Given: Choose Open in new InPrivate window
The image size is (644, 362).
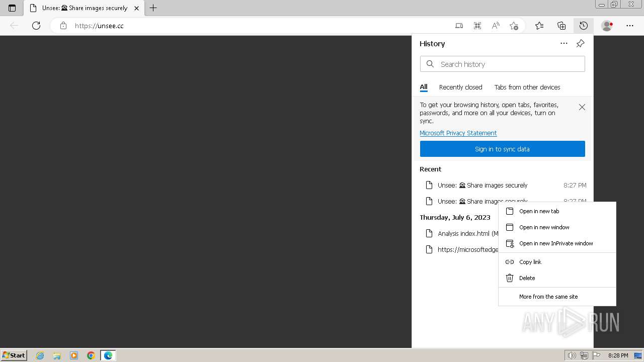Looking at the screenshot, I should (x=557, y=243).
